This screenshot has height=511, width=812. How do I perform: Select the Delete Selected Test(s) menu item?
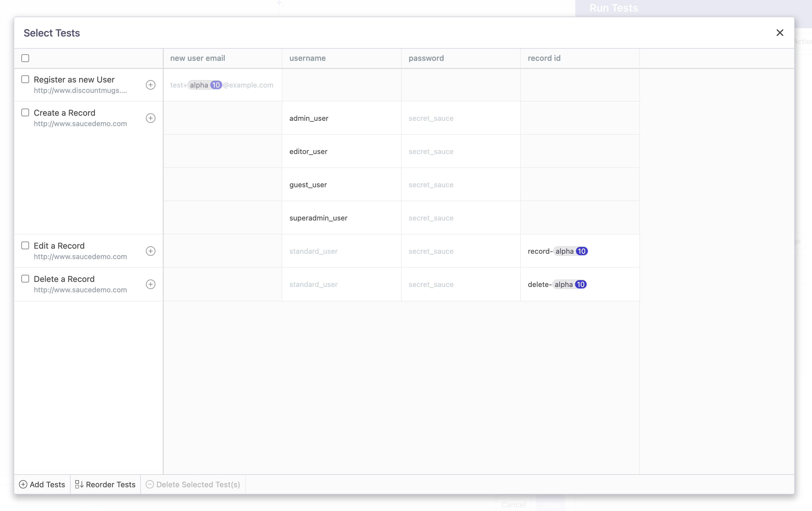click(193, 483)
